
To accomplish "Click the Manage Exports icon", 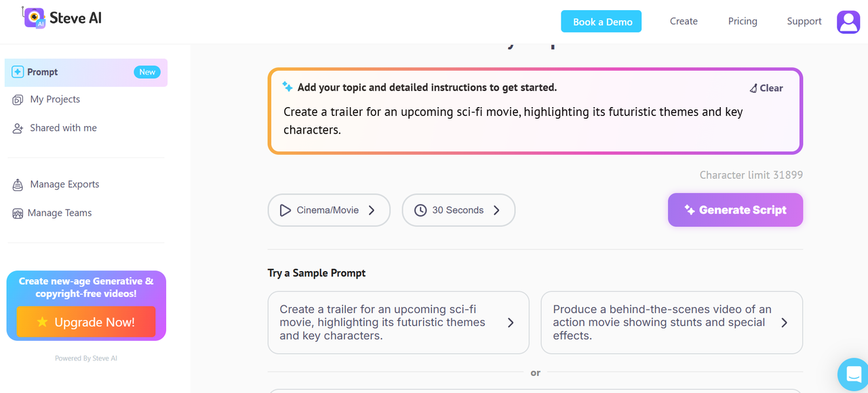I will pos(18,184).
